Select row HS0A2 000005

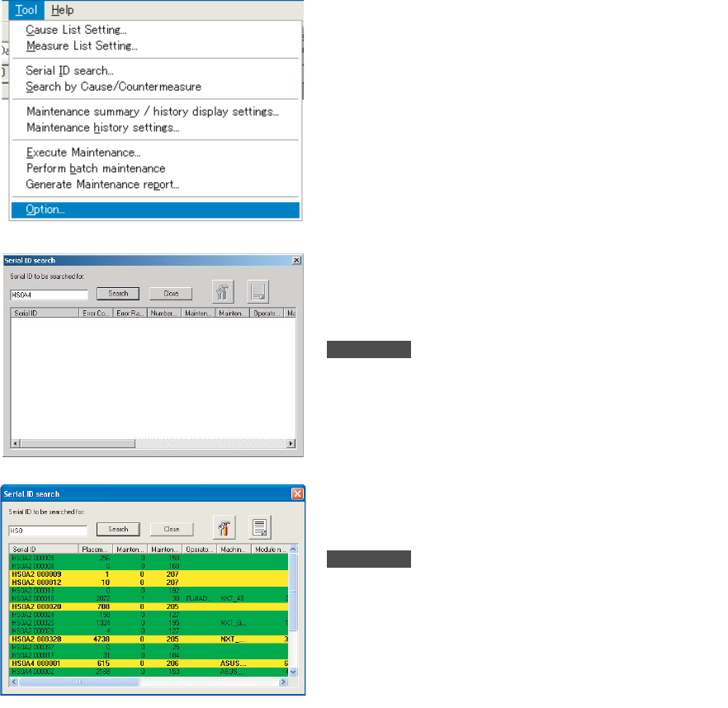point(149,558)
